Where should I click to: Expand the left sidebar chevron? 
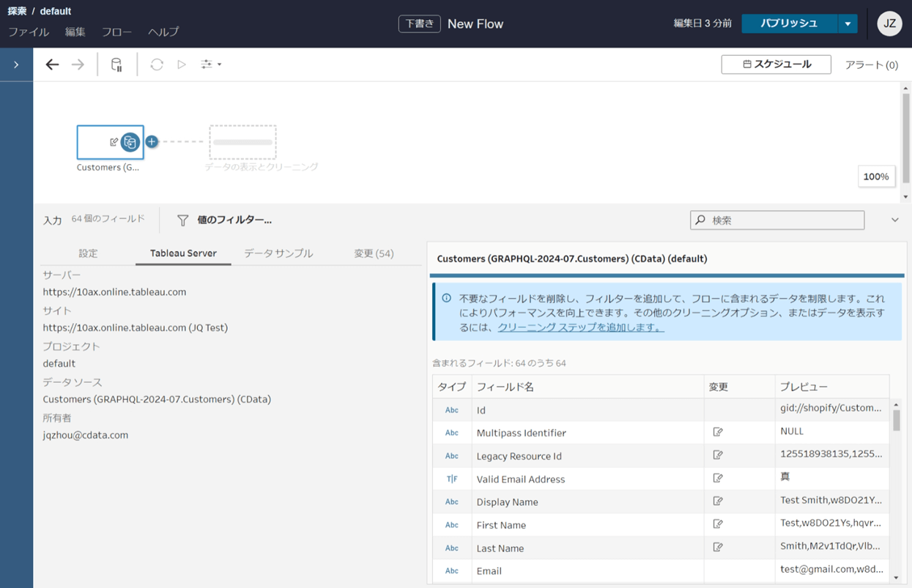16,64
